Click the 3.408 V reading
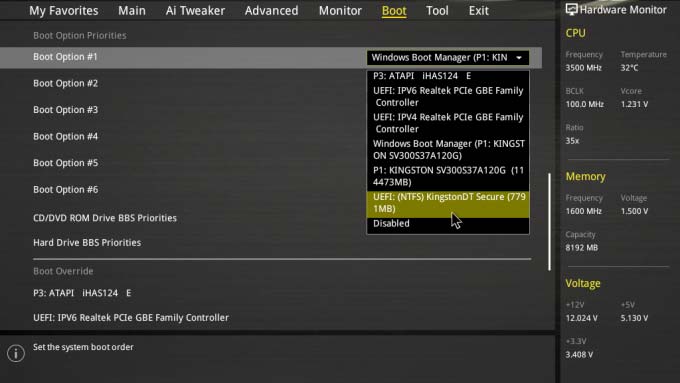Viewport: 680px width, 383px height. click(x=579, y=354)
